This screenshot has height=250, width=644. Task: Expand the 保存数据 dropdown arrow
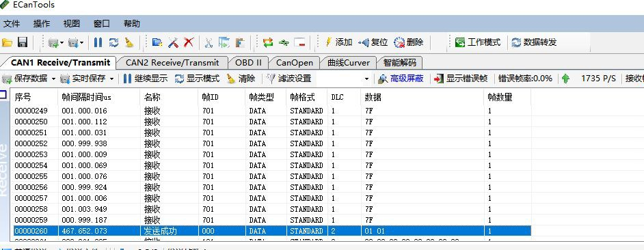pyautogui.click(x=53, y=79)
